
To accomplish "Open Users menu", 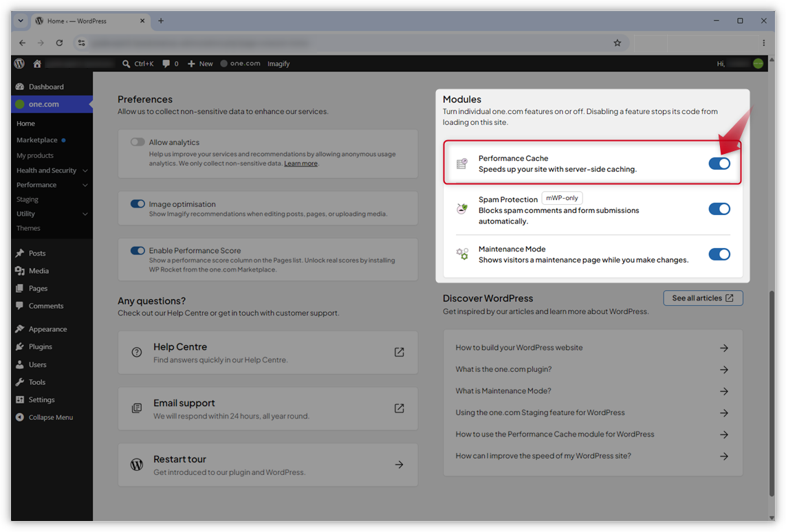I will tap(52, 365).
